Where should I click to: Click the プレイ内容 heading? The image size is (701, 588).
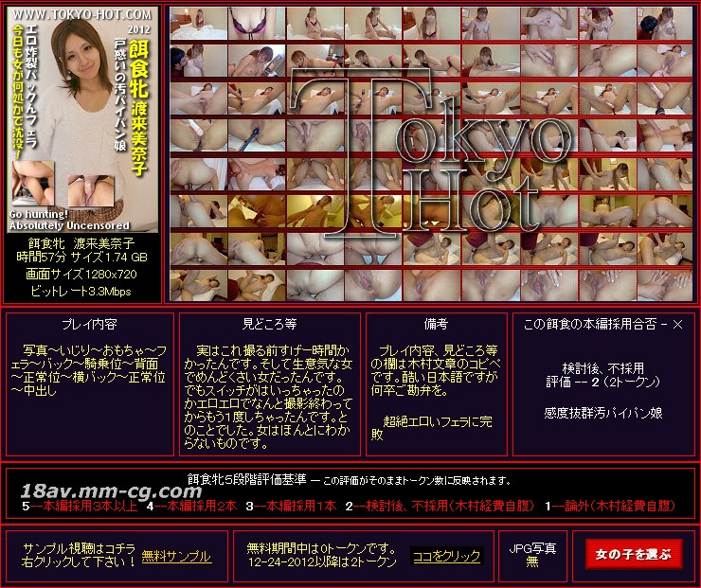[89, 324]
